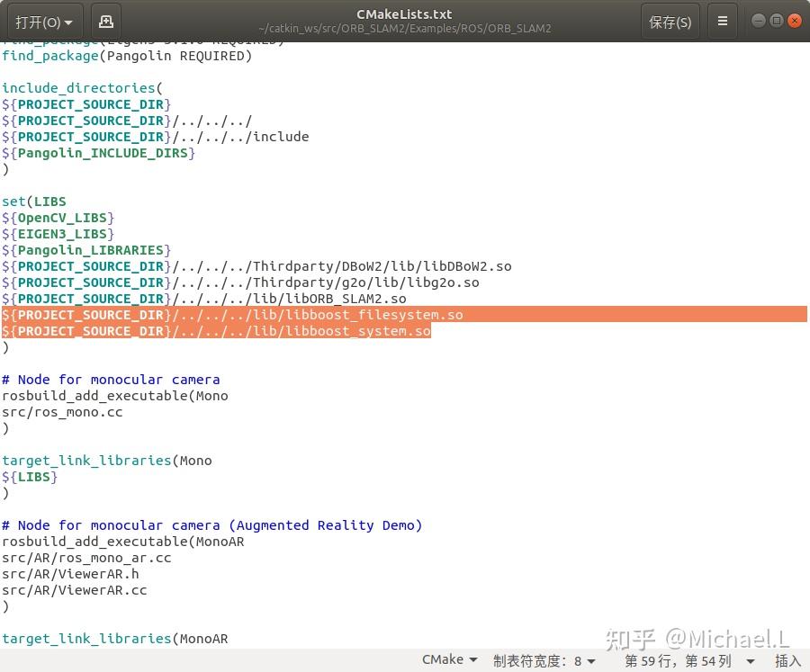This screenshot has width=810, height=672.
Task: Click the '# Node for monocular camera' comment
Action: pos(111,380)
